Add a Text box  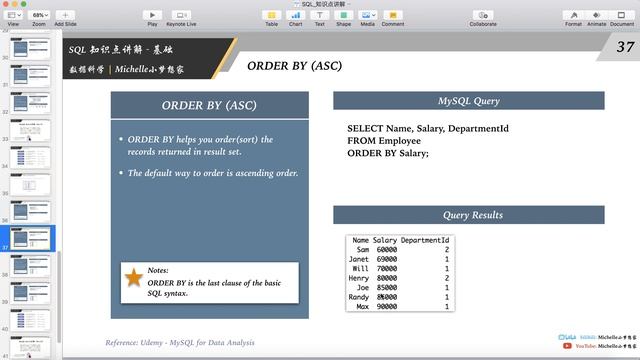(x=320, y=15)
